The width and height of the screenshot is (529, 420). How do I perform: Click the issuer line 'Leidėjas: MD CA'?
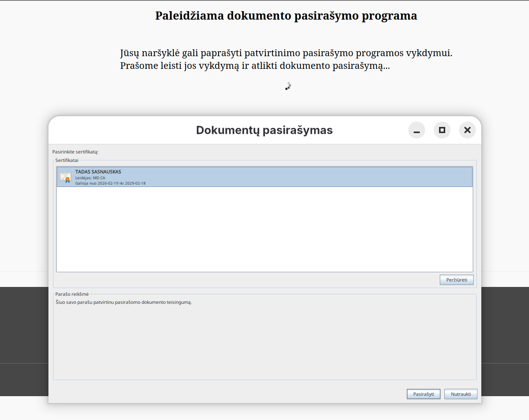click(x=90, y=178)
